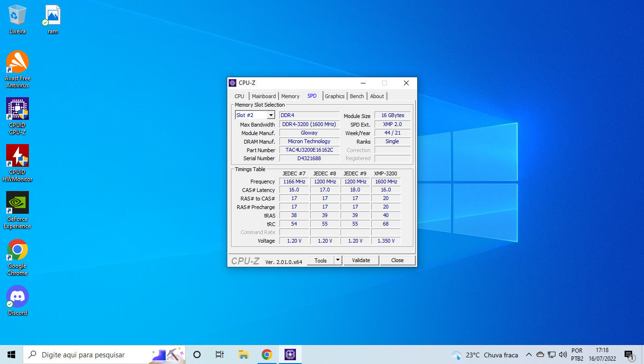Open Chrome from the taskbar
This screenshot has width=644, height=364.
coord(267,355)
